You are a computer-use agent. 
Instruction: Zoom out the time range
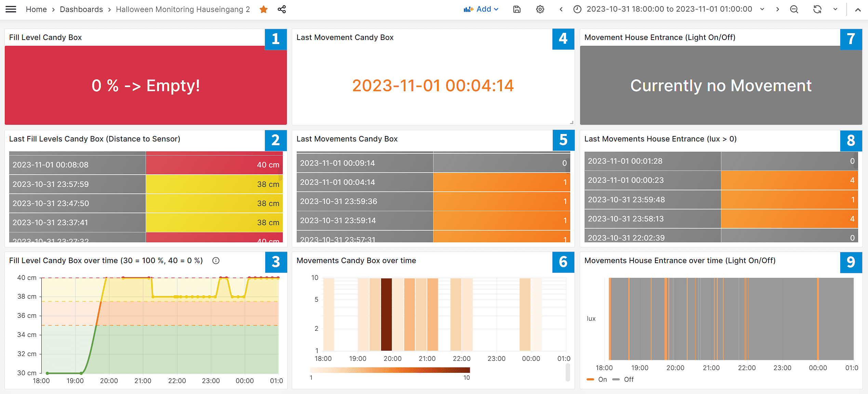(x=794, y=9)
